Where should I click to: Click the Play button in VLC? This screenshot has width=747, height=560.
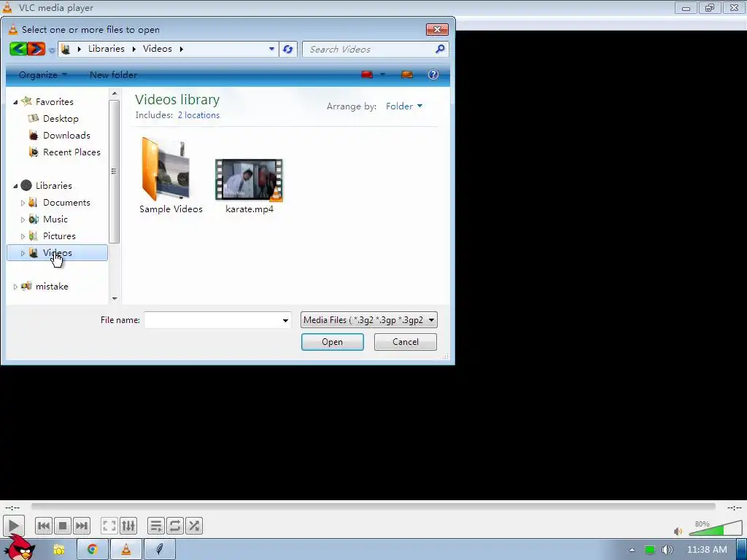[x=13, y=526]
